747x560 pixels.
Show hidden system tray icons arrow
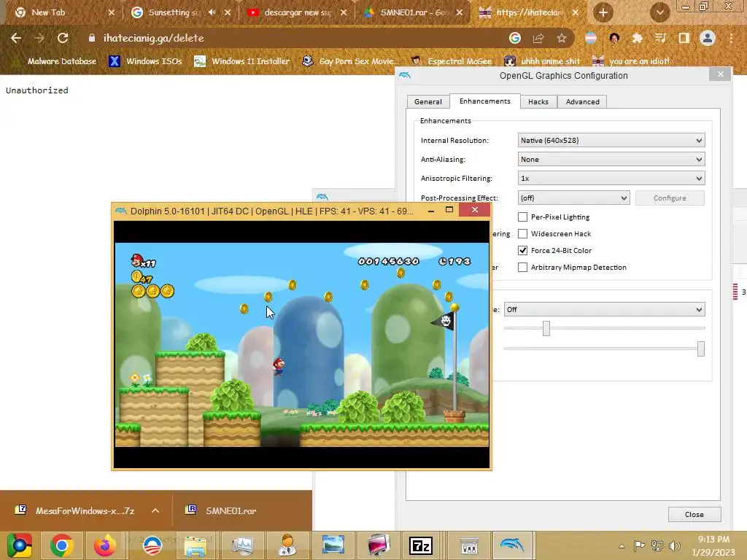[622, 546]
